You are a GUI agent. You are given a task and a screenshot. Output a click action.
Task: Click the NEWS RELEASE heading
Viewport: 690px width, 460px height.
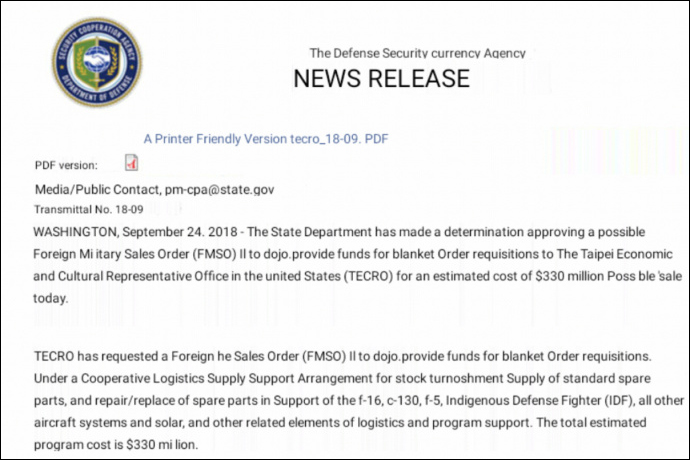click(x=381, y=79)
